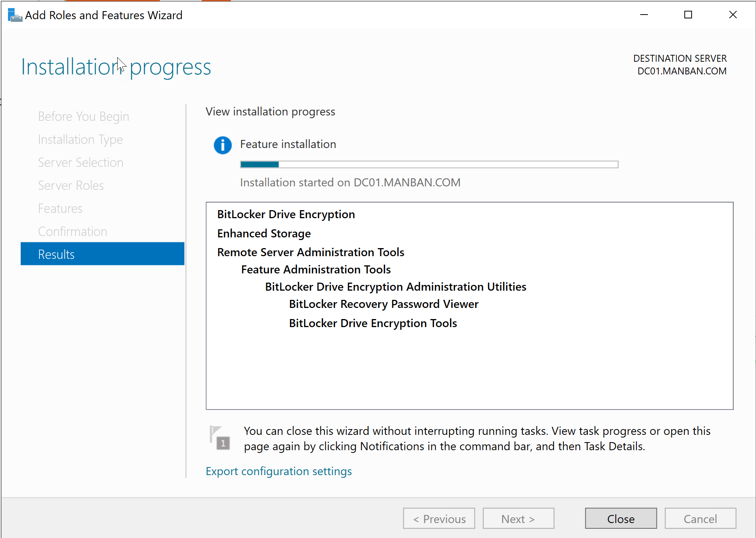
Task: Click Remote Server Administration Tools entry
Action: [310, 252]
